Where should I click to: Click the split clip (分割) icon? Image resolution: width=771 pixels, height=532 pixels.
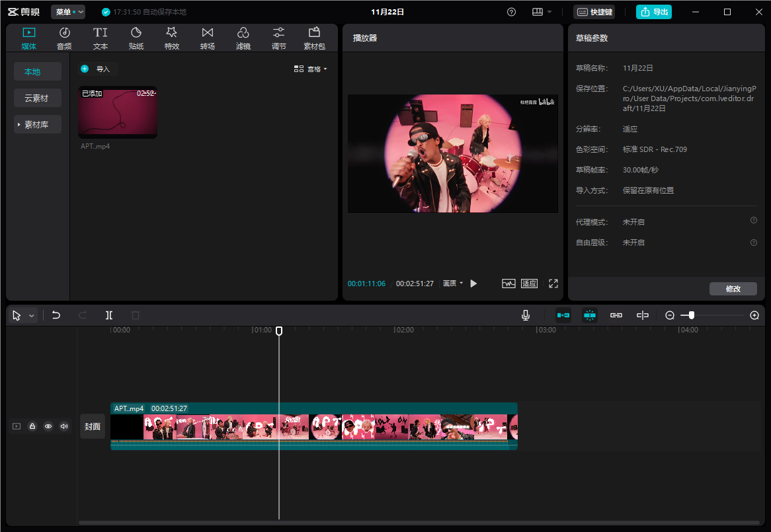tap(109, 315)
